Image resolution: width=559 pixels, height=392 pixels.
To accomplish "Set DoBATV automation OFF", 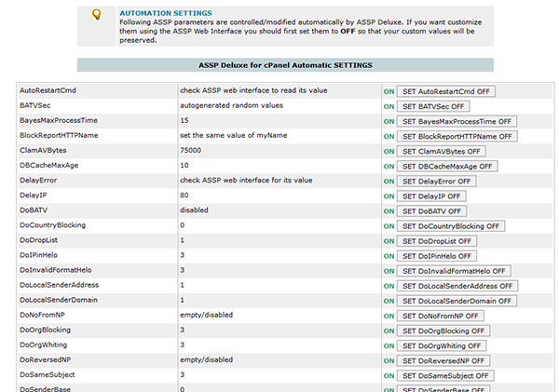I will 431,211.
